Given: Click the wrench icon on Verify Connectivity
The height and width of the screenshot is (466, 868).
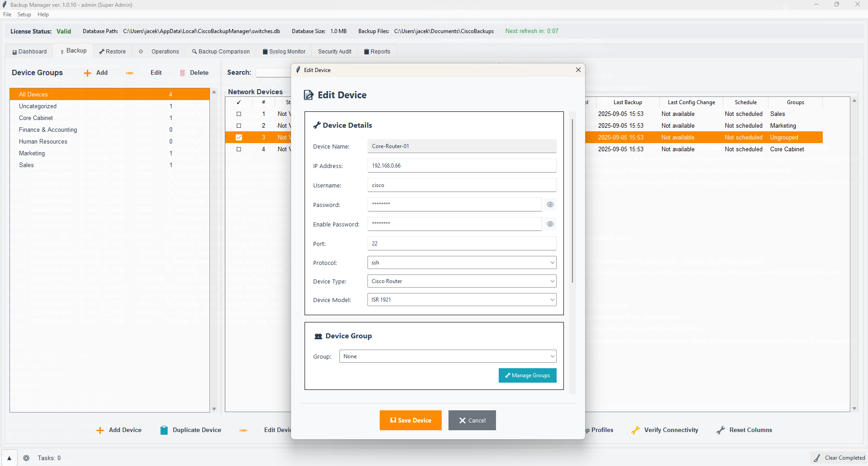Looking at the screenshot, I should point(635,430).
